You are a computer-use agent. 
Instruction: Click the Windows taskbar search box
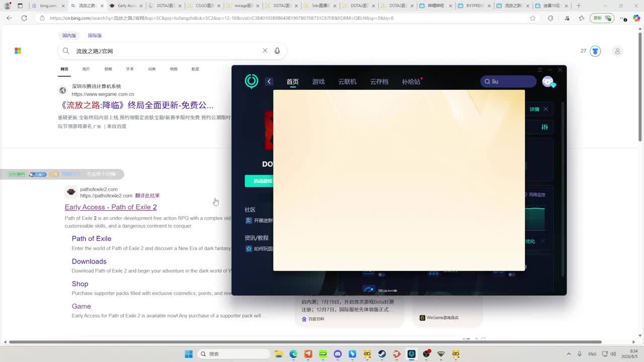(233, 354)
